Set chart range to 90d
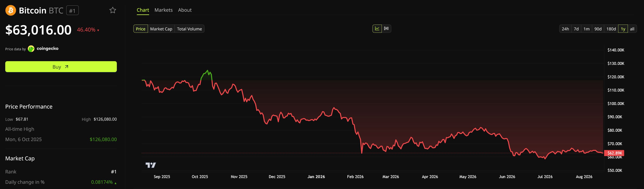The height and width of the screenshot is (189, 644). (598, 29)
